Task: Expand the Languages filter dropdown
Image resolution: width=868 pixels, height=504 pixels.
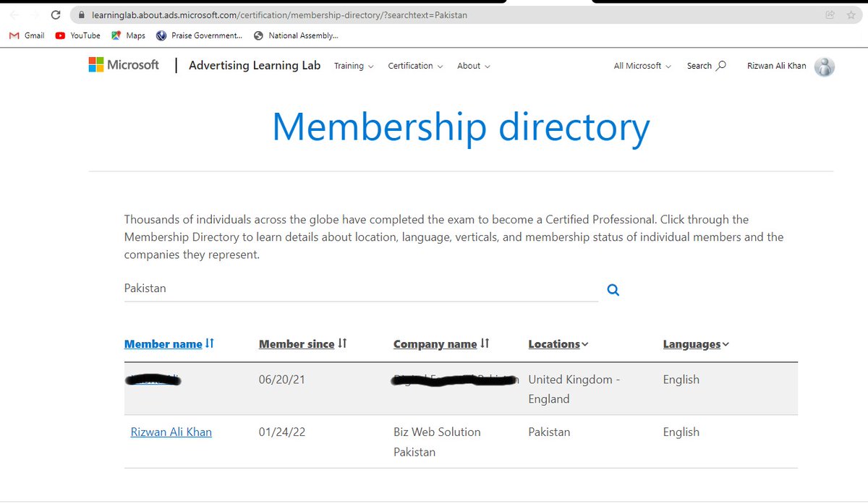Action: [696, 344]
